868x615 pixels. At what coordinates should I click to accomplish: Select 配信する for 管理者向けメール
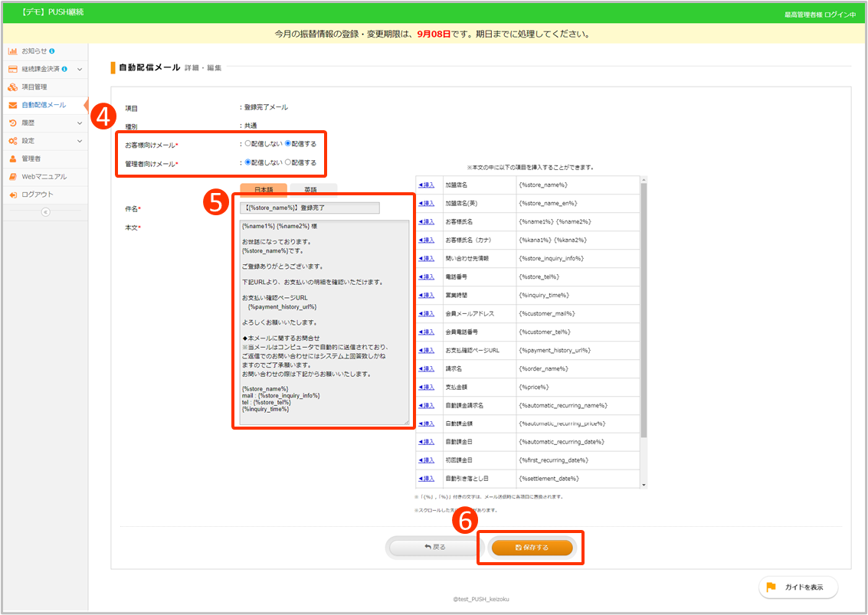pyautogui.click(x=288, y=162)
